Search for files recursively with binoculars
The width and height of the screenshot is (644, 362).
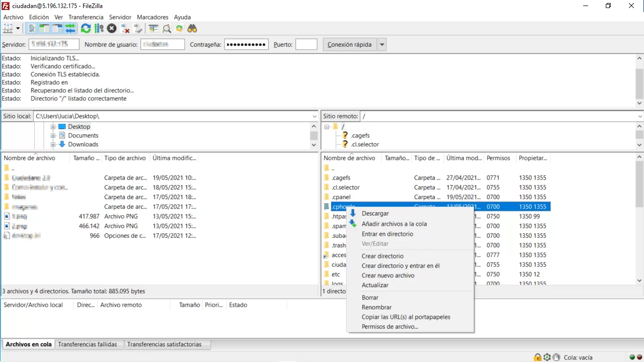click(x=192, y=29)
